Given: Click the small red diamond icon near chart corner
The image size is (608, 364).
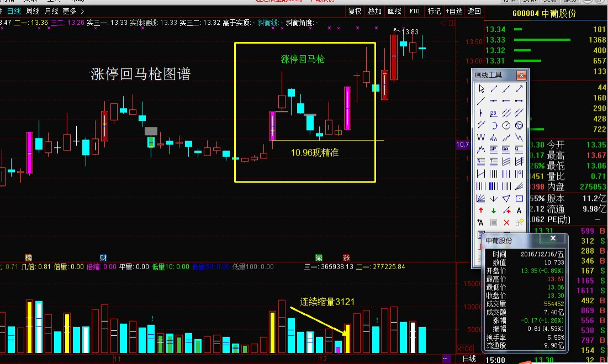Looking at the screenshot, I should [x=443, y=23].
